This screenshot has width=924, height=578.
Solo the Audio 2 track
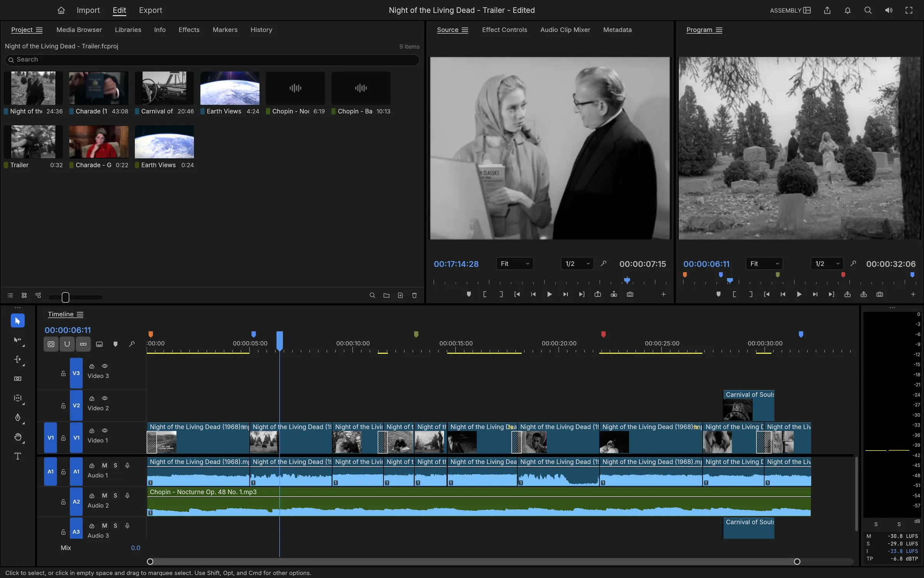point(115,496)
